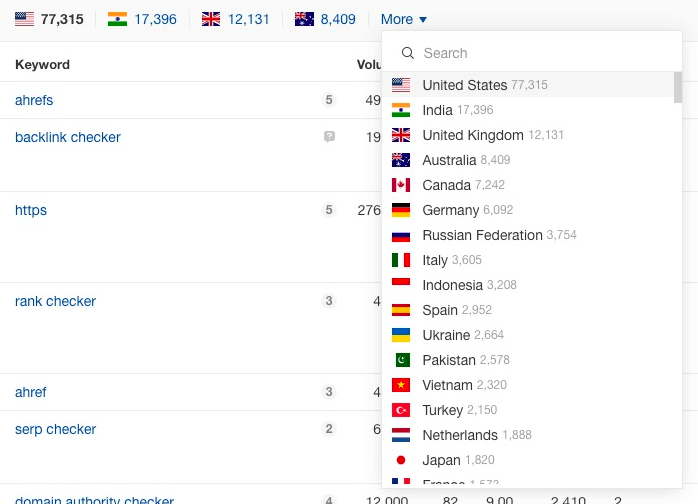Open the ahref keyword link

[30, 392]
